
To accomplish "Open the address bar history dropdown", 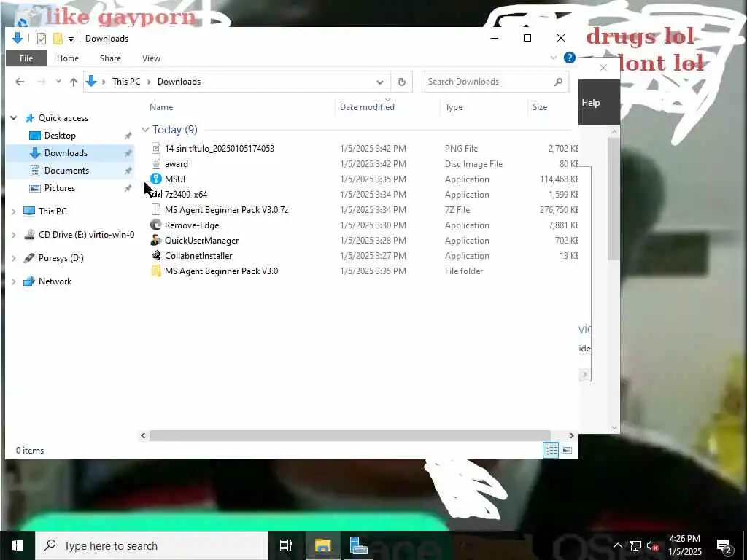I will pos(379,82).
